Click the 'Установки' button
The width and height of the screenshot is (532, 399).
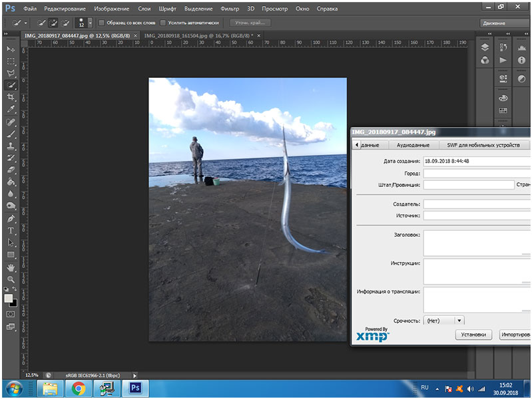pos(473,334)
